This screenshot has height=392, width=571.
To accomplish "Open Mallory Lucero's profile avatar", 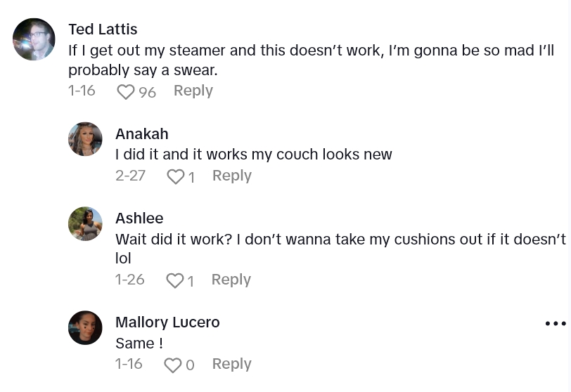I will tap(85, 327).
